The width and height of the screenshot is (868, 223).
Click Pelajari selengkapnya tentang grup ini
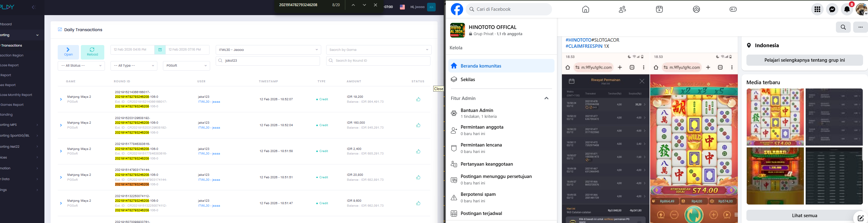tap(804, 60)
